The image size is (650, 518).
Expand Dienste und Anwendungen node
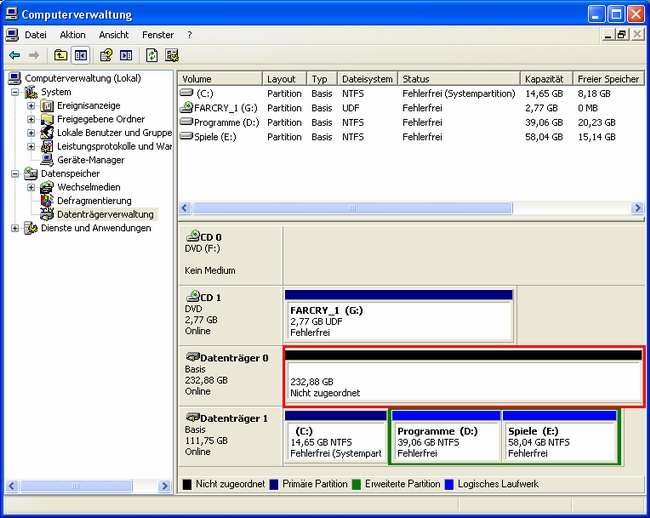(15, 228)
